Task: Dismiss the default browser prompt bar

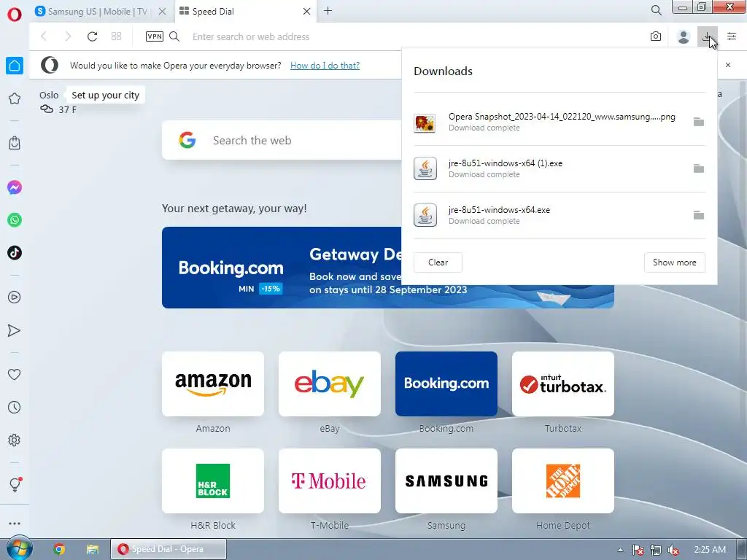Action: point(727,65)
